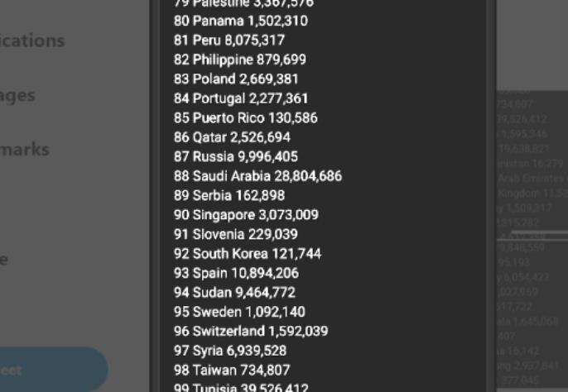Click the Panama 1,502,310 entry

(240, 21)
